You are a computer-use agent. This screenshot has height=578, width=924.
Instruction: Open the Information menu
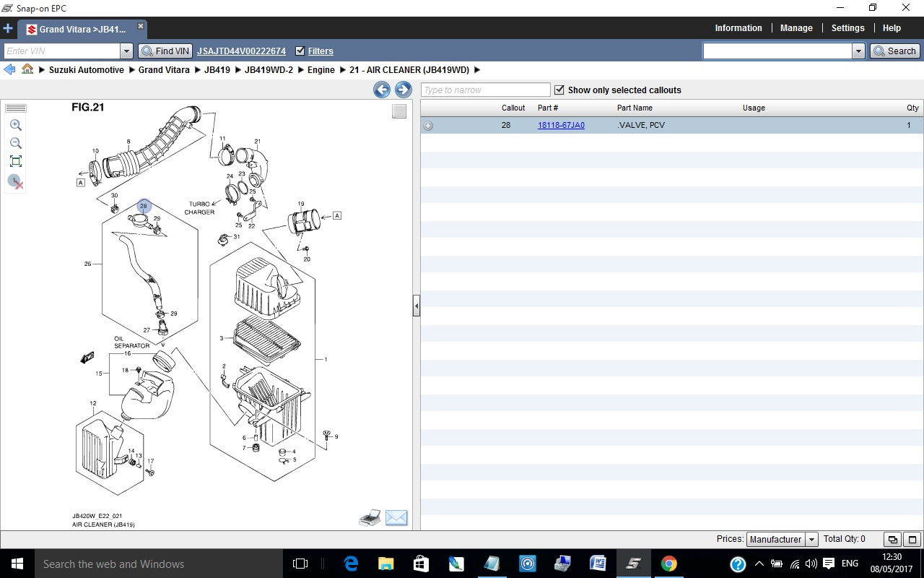pyautogui.click(x=738, y=28)
